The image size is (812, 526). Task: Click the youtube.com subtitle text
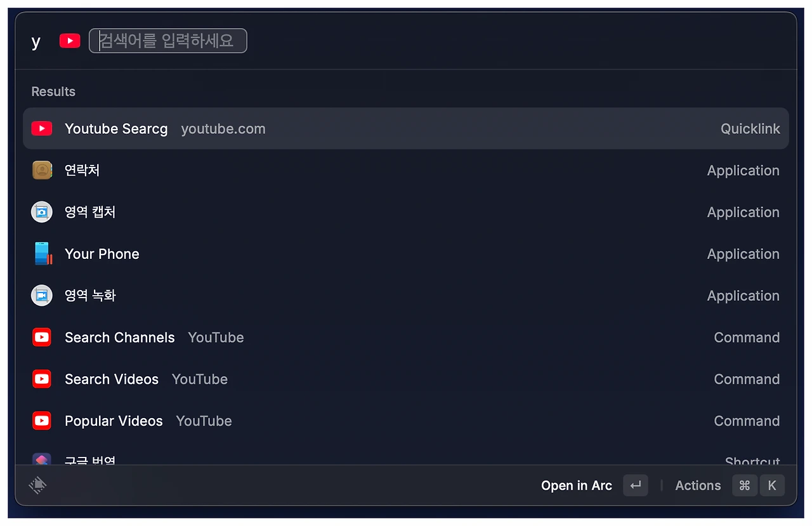(x=223, y=129)
